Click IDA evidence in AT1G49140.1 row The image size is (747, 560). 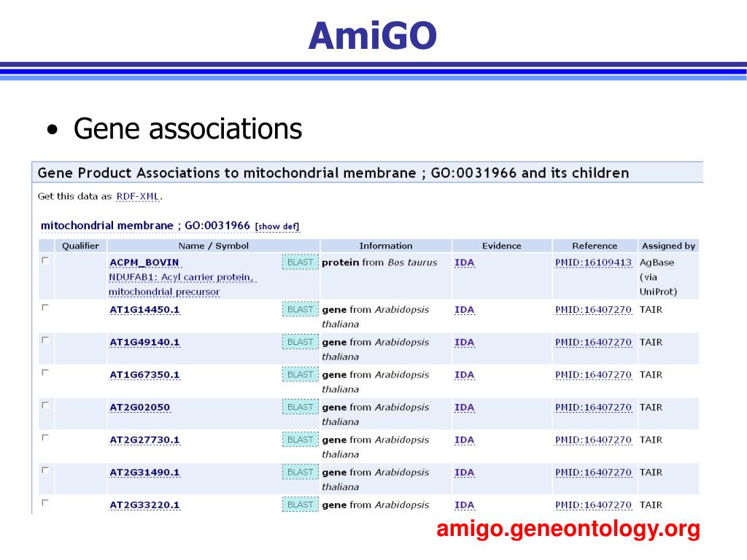465,342
